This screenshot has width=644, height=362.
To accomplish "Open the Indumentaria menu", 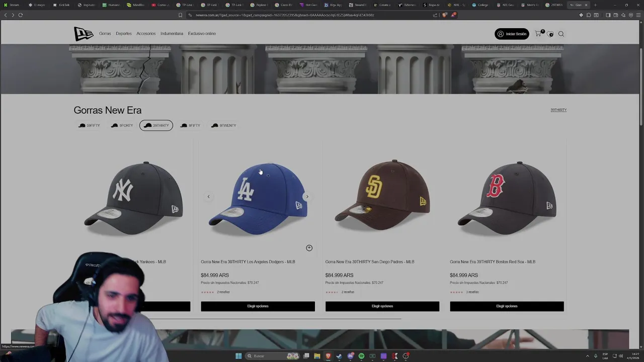I will [x=172, y=34].
